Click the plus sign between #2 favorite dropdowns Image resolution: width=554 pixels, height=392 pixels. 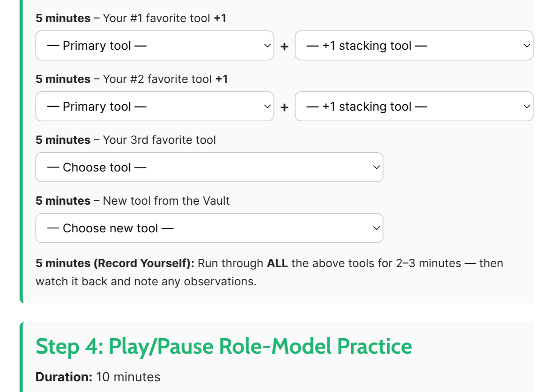pyautogui.click(x=284, y=107)
